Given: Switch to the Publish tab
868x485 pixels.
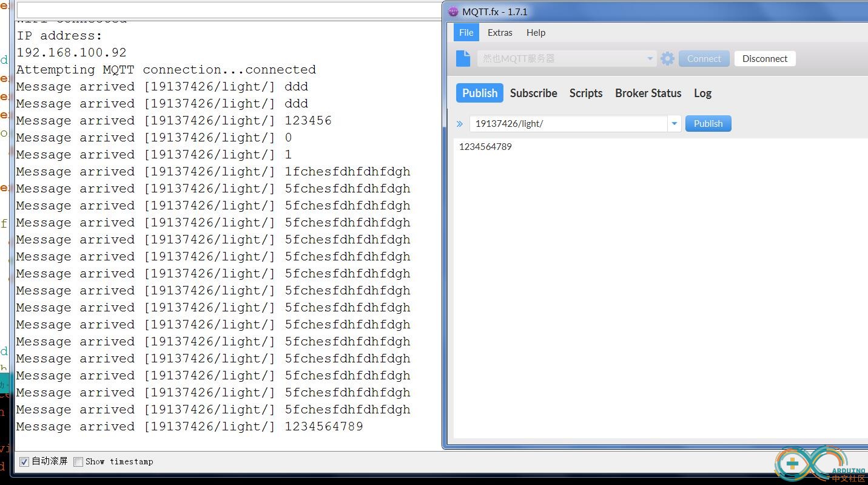Looking at the screenshot, I should point(480,93).
